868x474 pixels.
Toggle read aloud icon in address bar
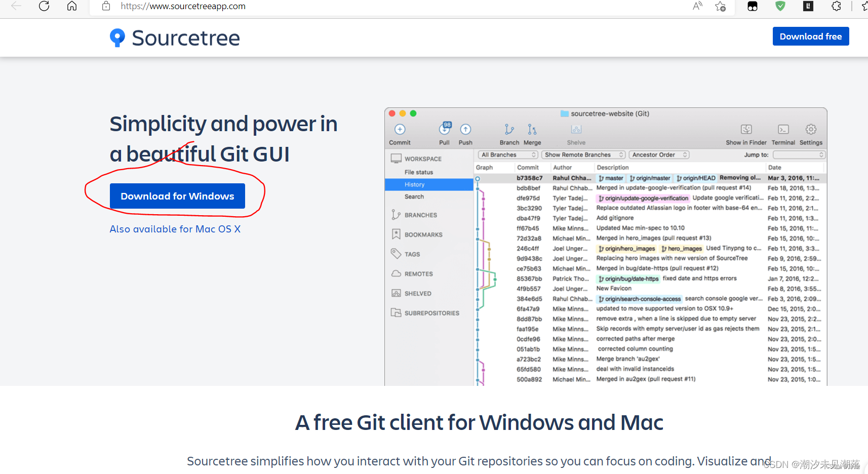pyautogui.click(x=697, y=6)
